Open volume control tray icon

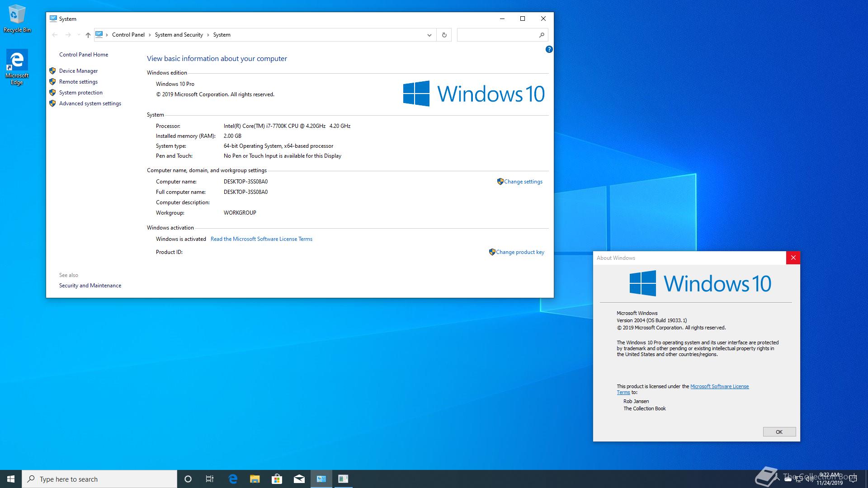pyautogui.click(x=809, y=479)
